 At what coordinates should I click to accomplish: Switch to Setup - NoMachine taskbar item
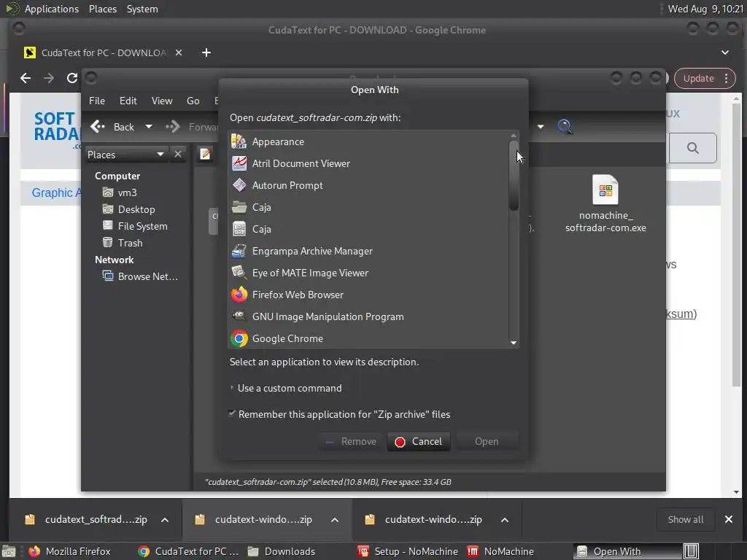coord(408,551)
